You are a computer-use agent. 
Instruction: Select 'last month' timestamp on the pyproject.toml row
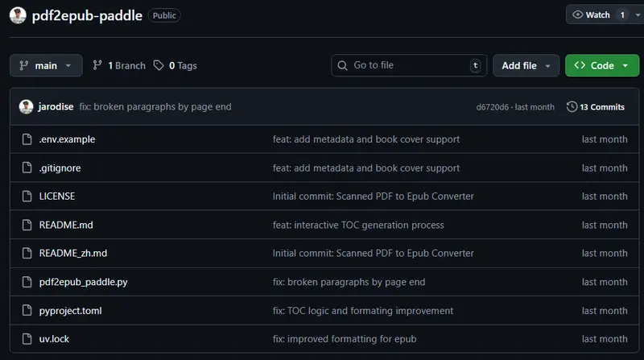605,311
